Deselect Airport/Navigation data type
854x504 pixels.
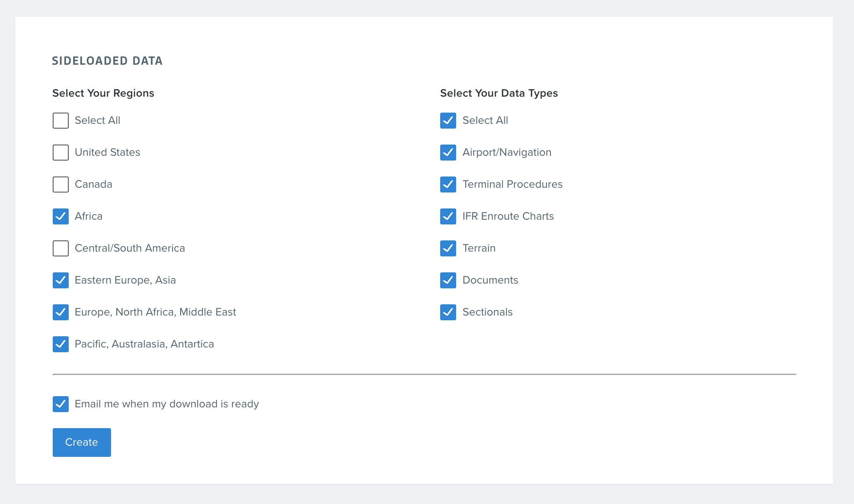448,153
